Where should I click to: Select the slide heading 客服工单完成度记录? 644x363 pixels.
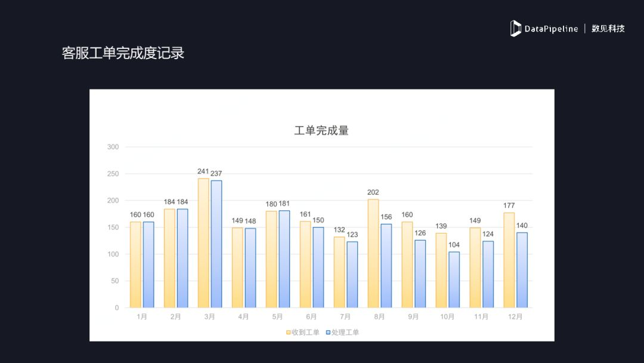[123, 53]
